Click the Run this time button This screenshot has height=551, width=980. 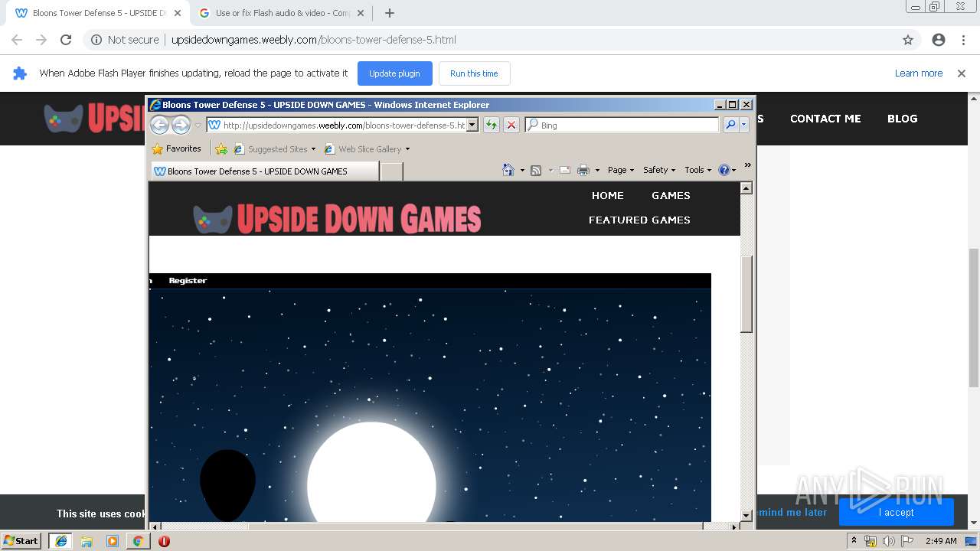coord(474,73)
